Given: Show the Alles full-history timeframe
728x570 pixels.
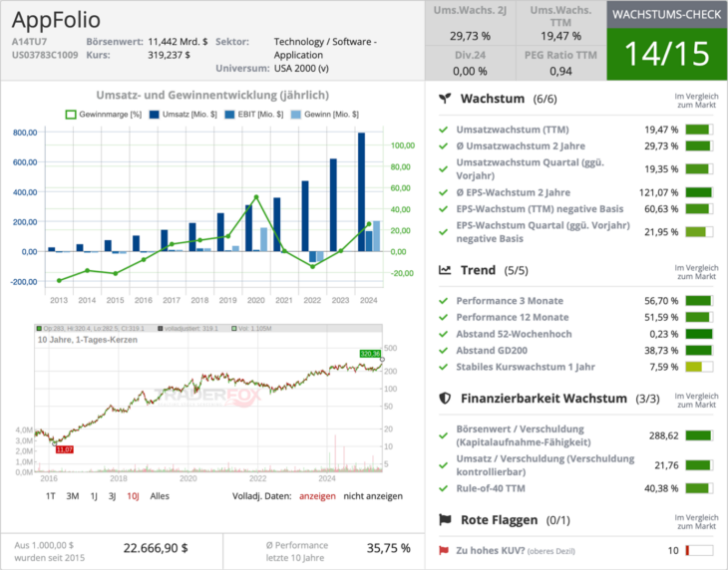Looking at the screenshot, I should (160, 496).
